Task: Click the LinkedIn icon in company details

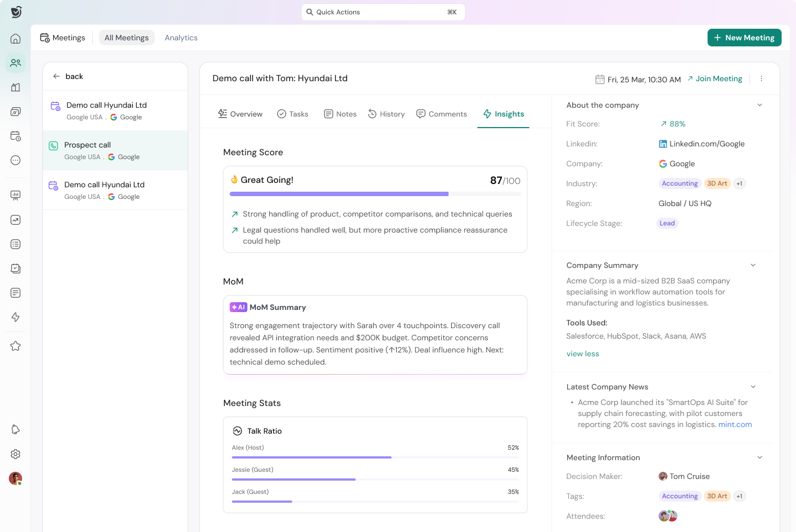Action: tap(663, 144)
